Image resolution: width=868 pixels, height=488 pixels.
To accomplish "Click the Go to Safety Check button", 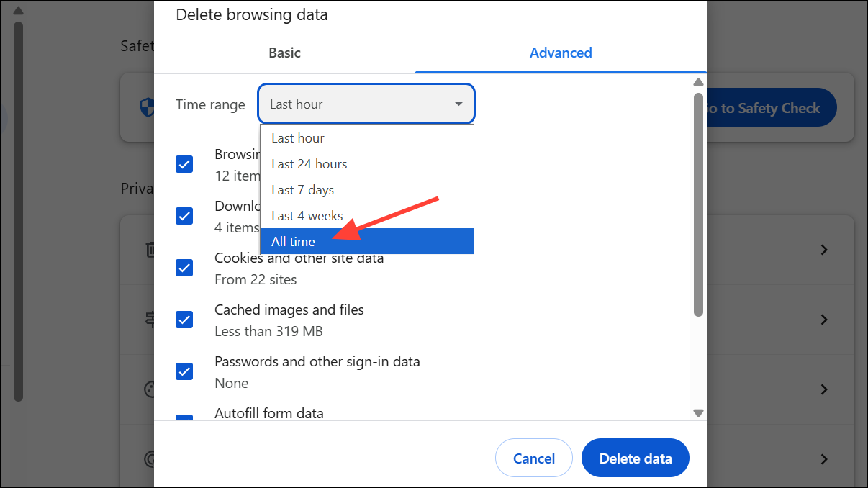I will pos(767,107).
